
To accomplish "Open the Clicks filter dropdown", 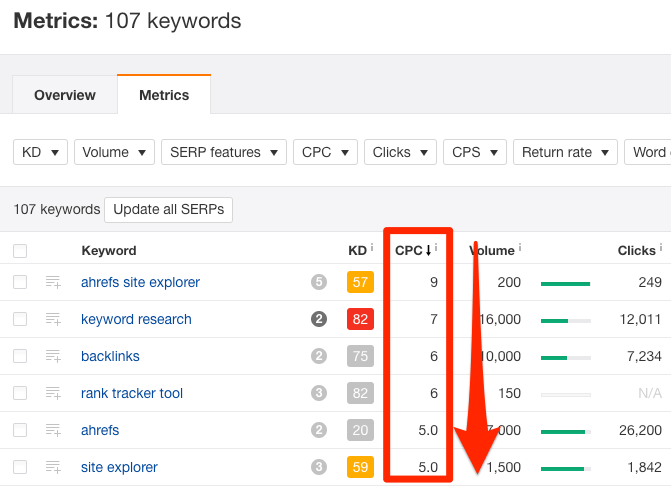I will (x=400, y=152).
